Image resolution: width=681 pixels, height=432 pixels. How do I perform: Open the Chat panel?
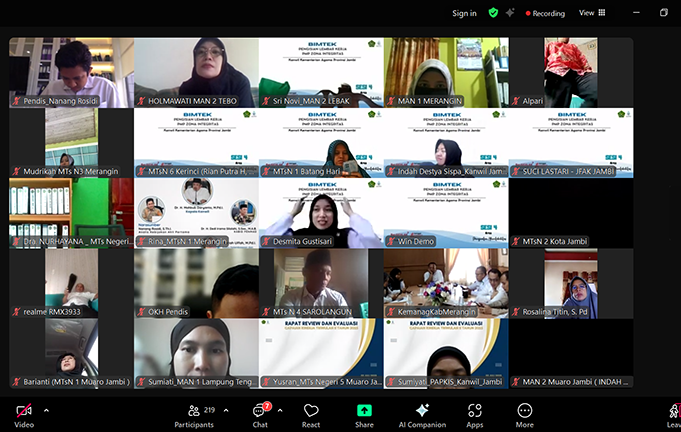point(259,414)
